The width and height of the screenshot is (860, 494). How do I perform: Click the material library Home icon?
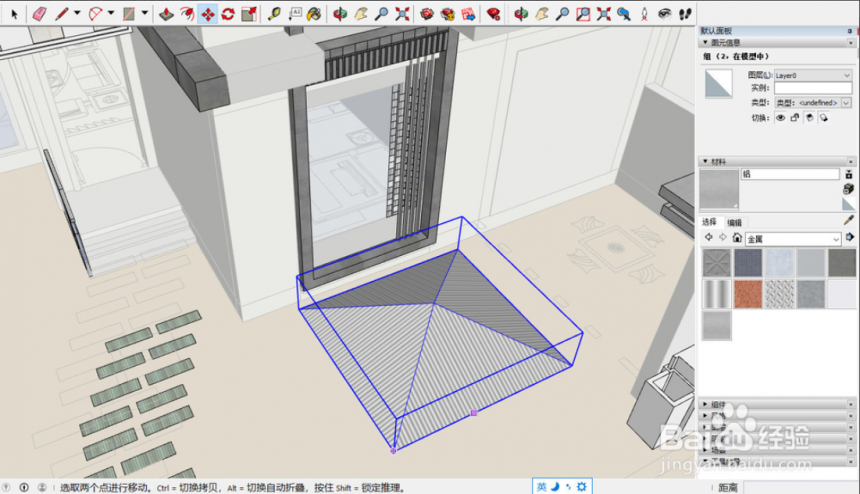tap(737, 237)
